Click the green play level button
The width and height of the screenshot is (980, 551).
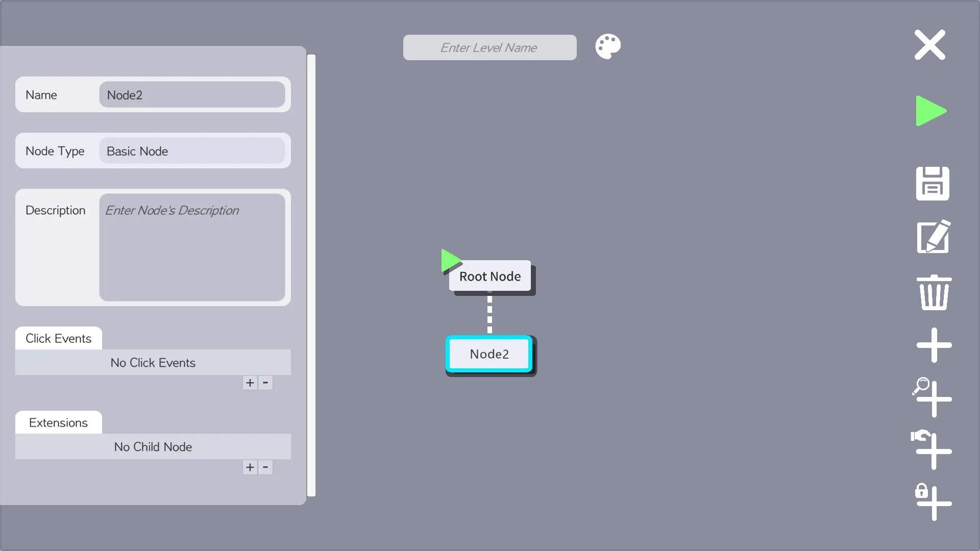point(930,111)
